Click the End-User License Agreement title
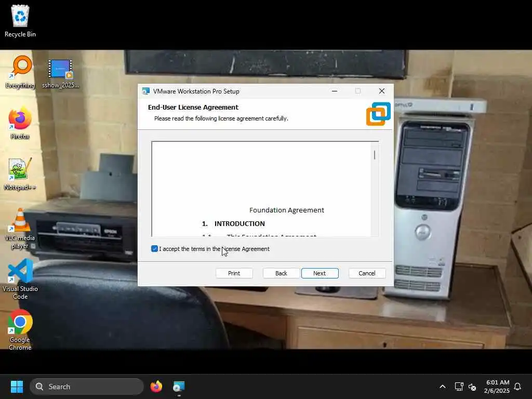 (x=193, y=107)
